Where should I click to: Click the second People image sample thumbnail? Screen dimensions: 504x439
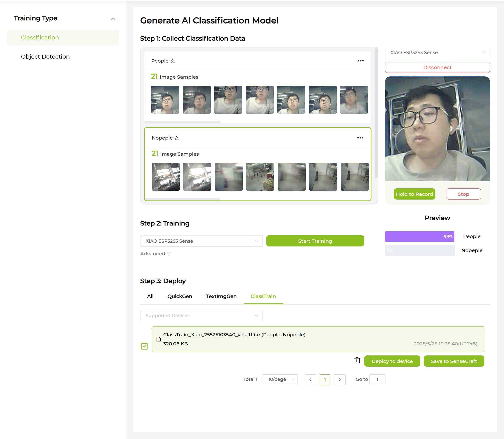click(x=197, y=100)
